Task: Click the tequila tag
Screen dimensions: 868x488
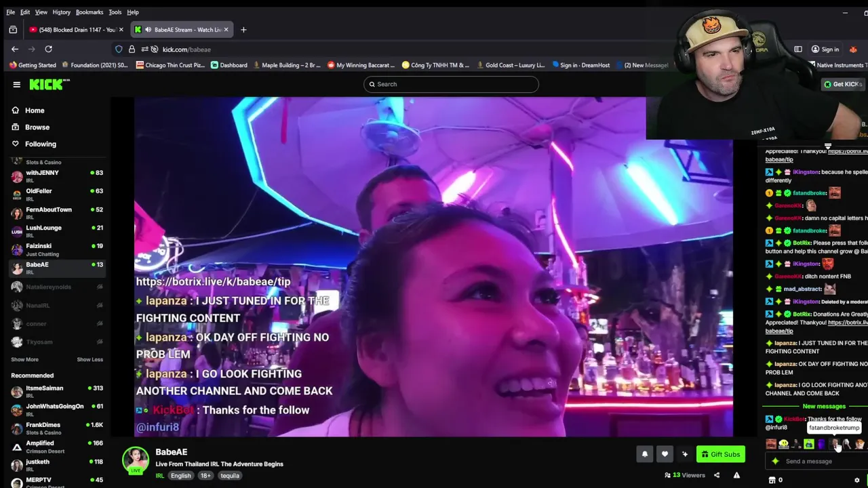Action: (x=230, y=476)
